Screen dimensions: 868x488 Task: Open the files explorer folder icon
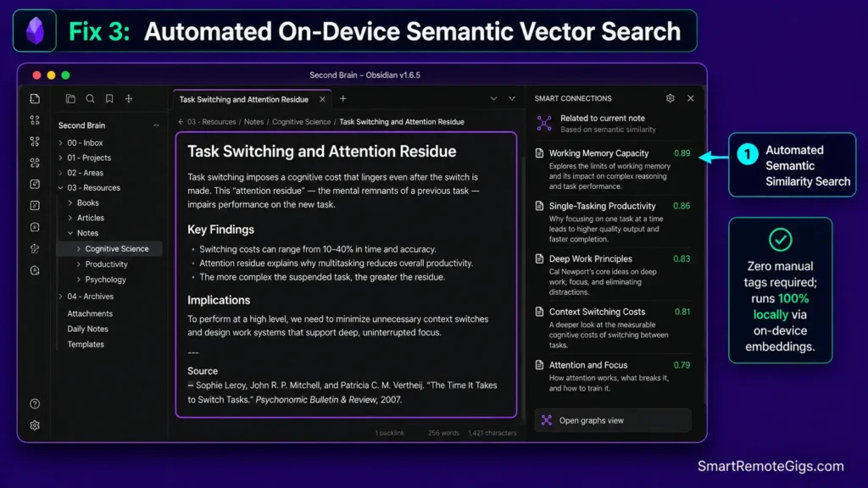point(70,98)
